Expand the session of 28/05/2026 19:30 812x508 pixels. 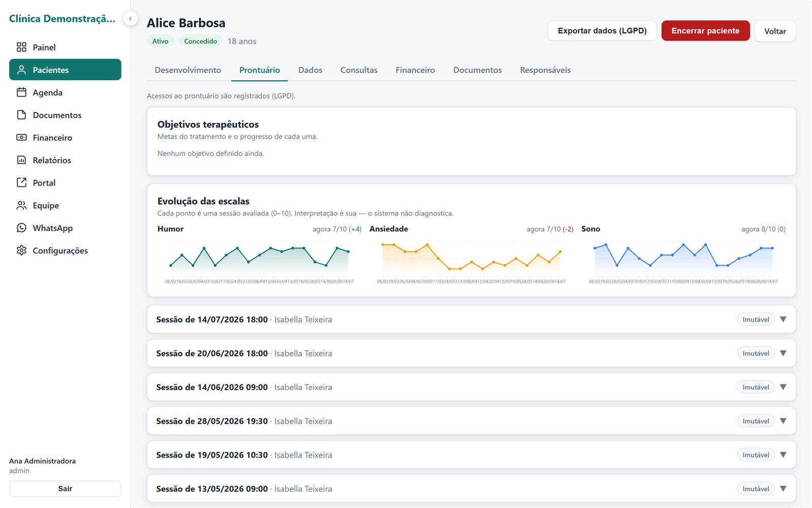point(783,421)
